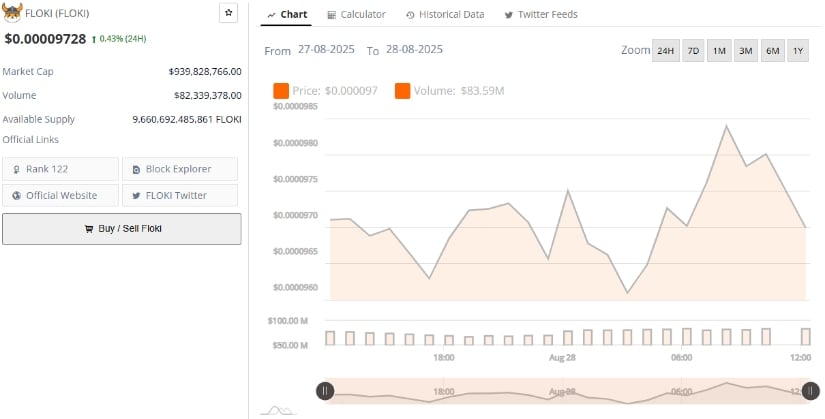Click the 06:00 time axis label
This screenshot has height=419, width=825.
coord(681,358)
